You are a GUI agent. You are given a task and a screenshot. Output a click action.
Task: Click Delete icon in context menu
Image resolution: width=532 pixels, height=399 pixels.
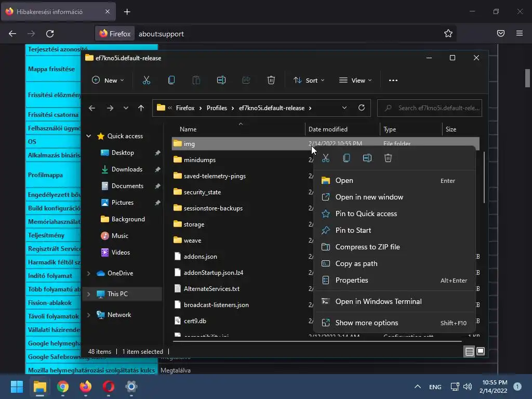(388, 158)
